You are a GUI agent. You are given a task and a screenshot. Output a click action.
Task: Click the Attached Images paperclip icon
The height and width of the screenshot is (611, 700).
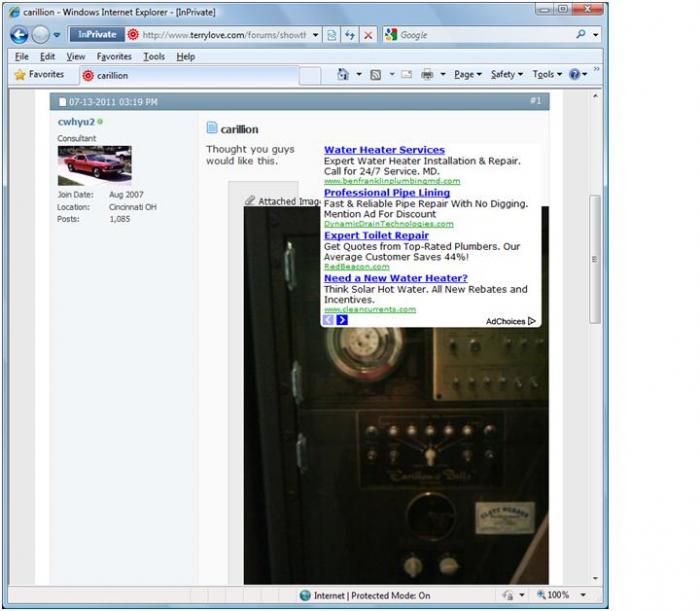[250, 200]
